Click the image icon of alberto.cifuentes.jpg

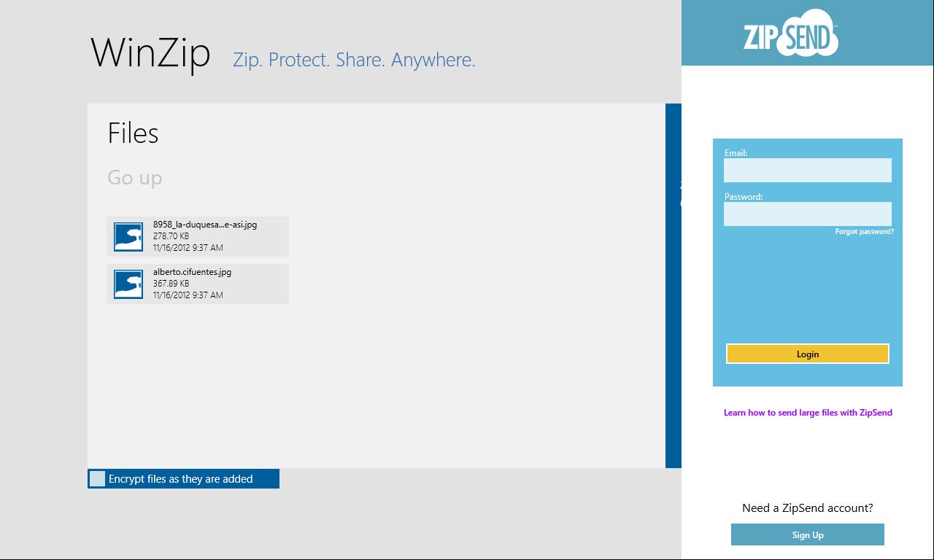pos(128,284)
